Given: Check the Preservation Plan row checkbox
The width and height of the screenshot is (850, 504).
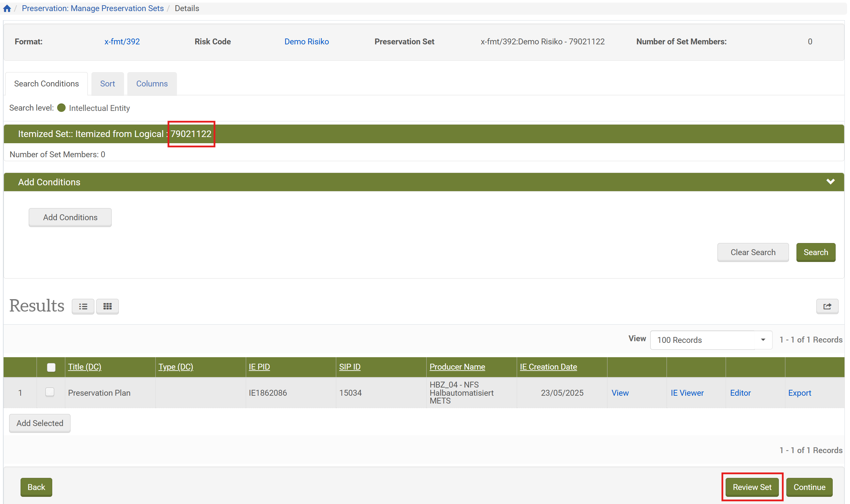Looking at the screenshot, I should 50,392.
